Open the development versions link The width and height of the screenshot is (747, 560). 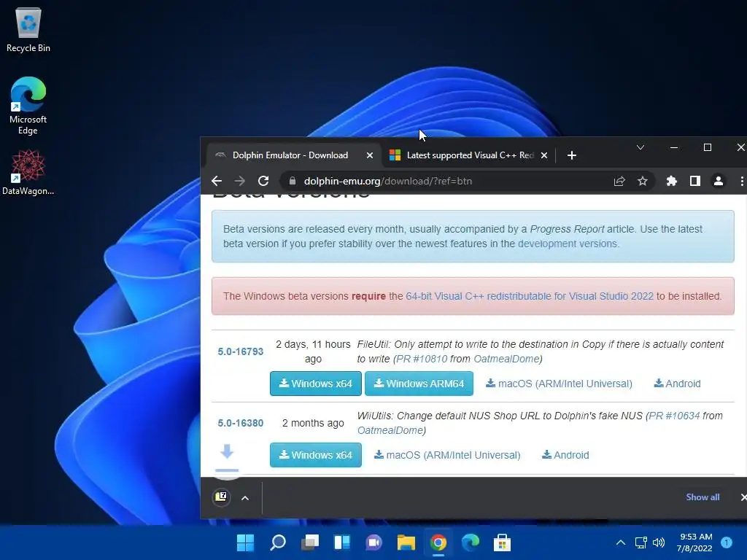568,244
